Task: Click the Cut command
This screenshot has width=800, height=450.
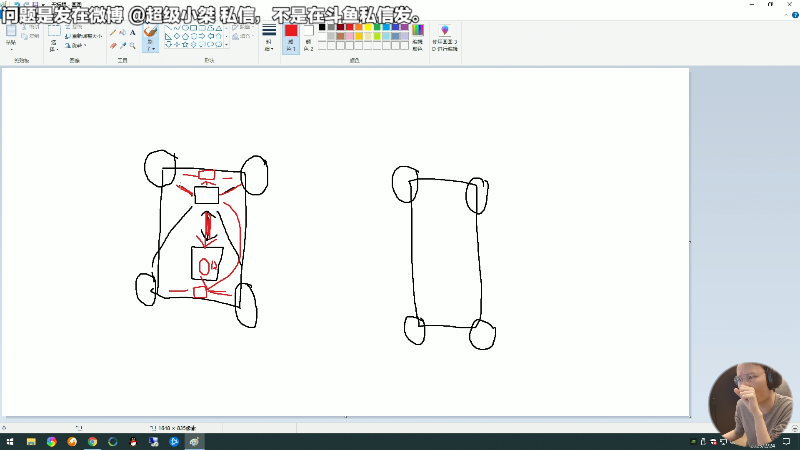Action: (x=32, y=27)
